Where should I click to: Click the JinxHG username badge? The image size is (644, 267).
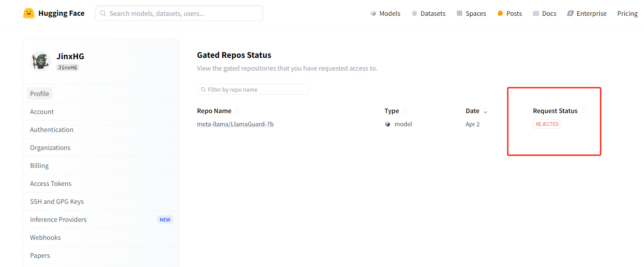(67, 68)
